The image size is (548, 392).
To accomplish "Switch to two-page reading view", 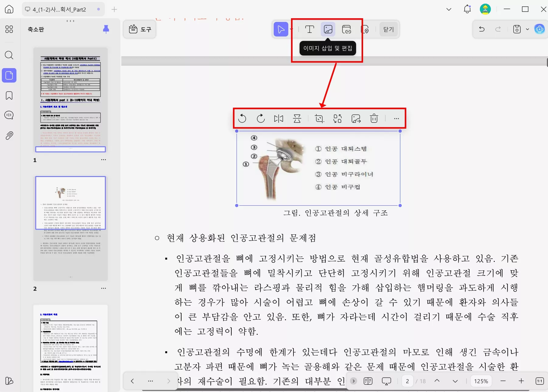I will (x=368, y=381).
